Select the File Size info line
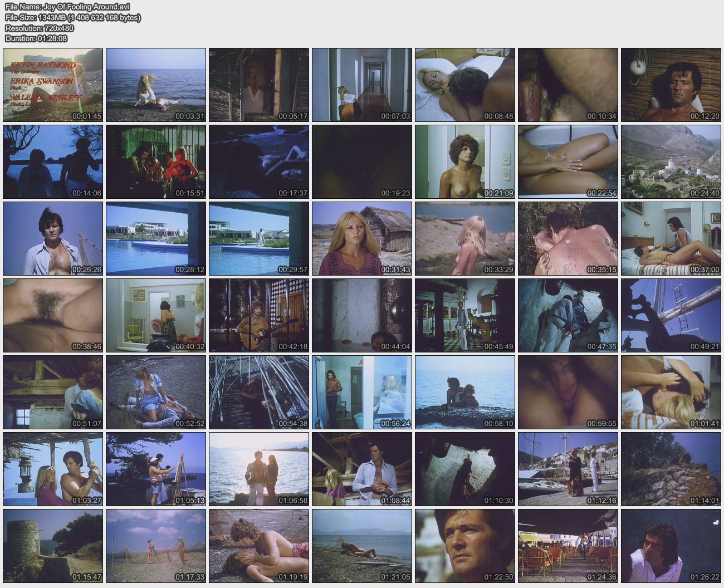This screenshot has height=588, width=724. pos(72,17)
